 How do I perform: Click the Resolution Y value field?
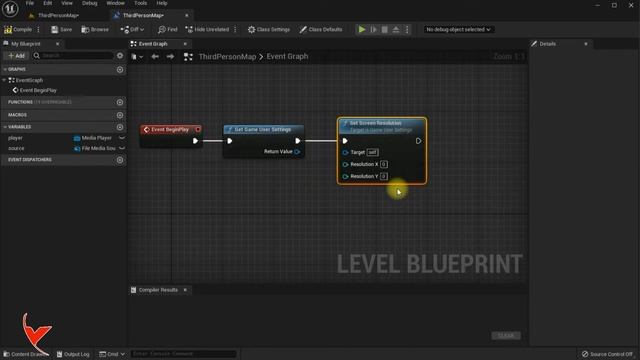(x=384, y=176)
